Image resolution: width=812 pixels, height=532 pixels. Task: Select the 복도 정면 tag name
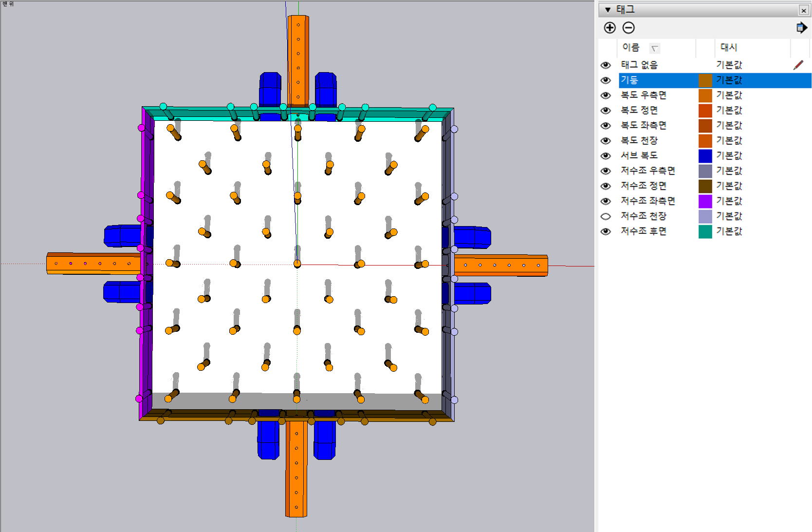(639, 110)
